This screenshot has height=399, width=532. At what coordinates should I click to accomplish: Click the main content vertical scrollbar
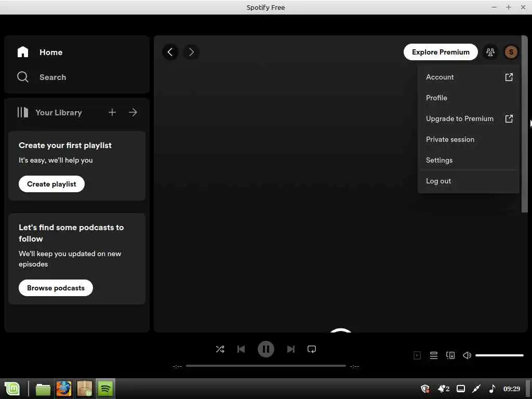coord(525,124)
